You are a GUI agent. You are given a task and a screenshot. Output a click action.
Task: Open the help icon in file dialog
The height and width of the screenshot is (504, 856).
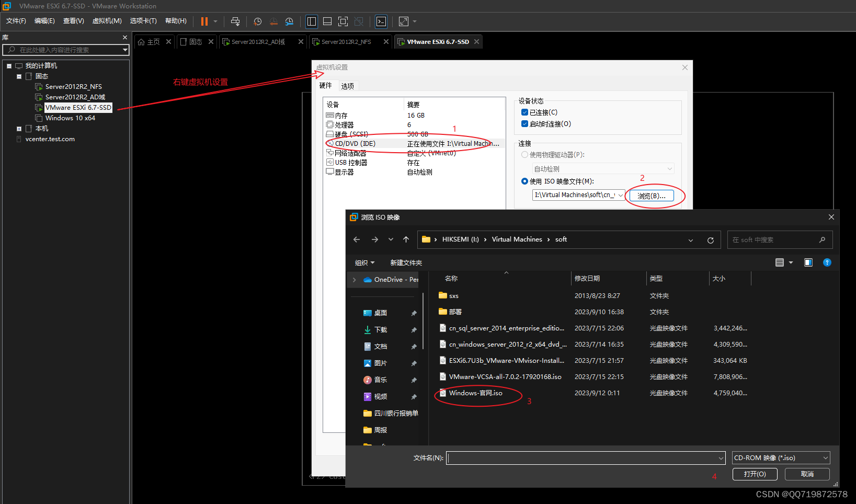pos(827,262)
